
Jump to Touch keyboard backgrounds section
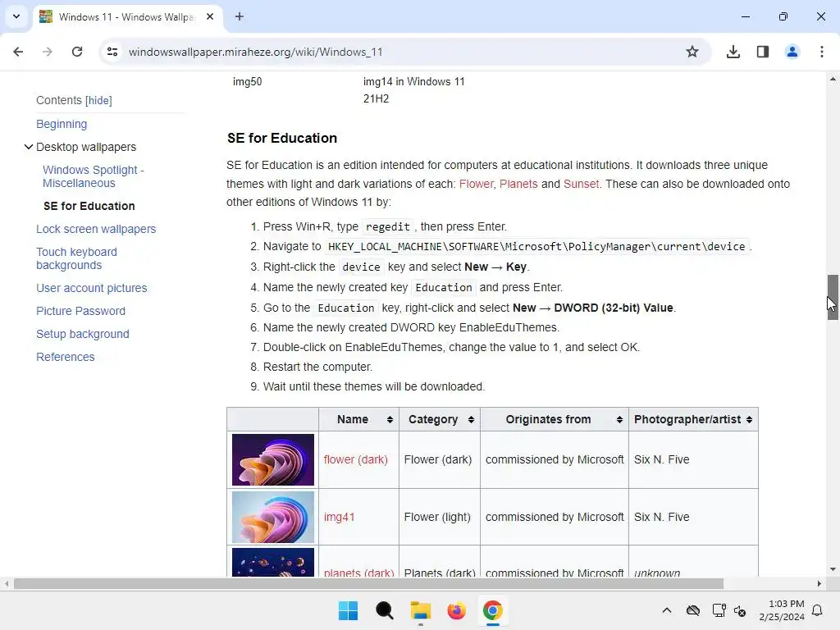(76, 258)
